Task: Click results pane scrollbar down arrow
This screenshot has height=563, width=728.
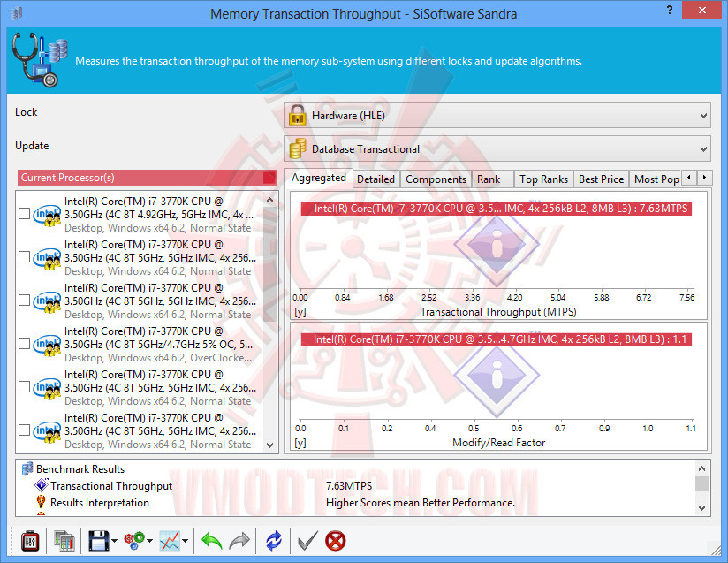Action: pos(702,507)
